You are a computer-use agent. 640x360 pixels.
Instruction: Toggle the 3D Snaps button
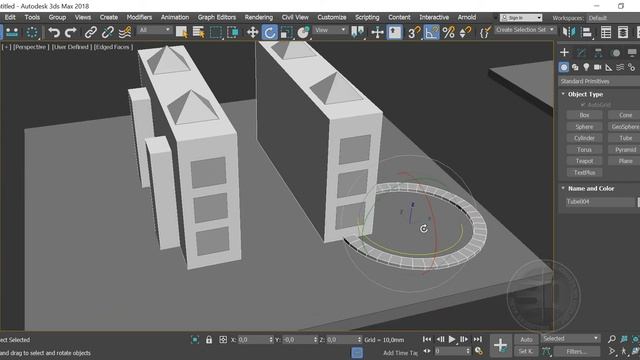(413, 32)
